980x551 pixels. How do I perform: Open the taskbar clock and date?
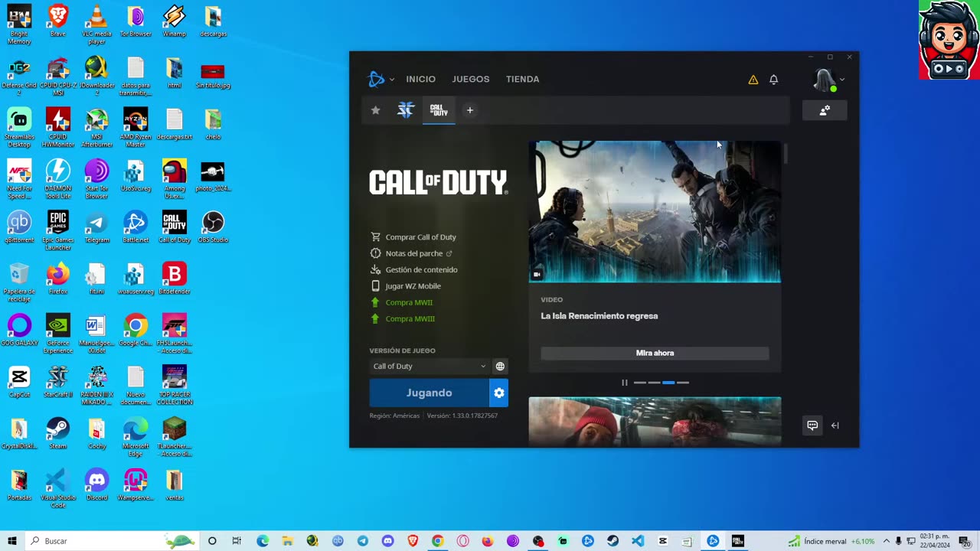(x=935, y=541)
